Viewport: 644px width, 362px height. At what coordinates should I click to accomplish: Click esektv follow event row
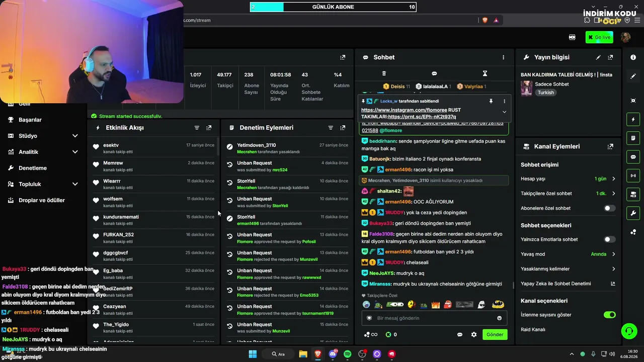point(153,148)
